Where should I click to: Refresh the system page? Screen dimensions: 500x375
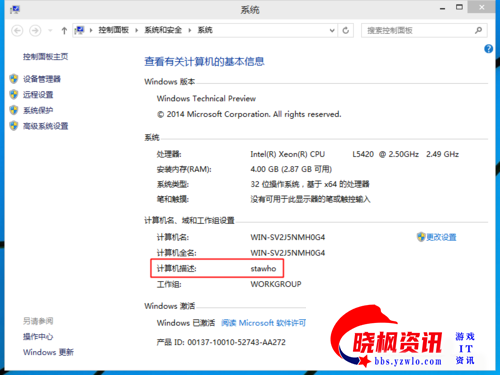coord(346,30)
